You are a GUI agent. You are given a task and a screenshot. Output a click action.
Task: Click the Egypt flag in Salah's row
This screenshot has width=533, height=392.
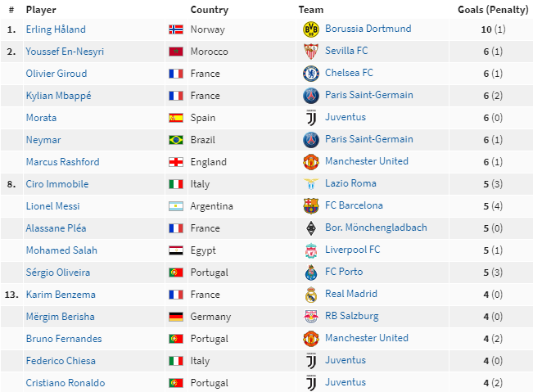click(x=175, y=250)
